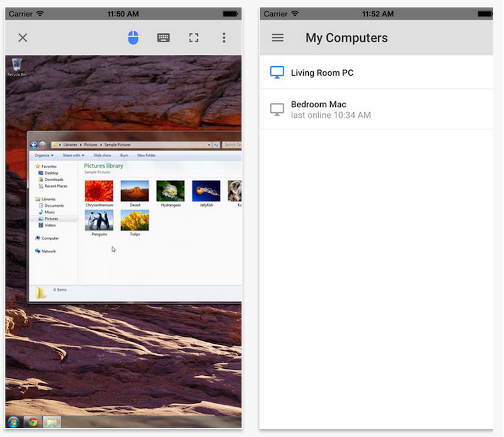Image resolution: width=504 pixels, height=437 pixels.
Task: Click the Windows Start orb
Action: 13,422
